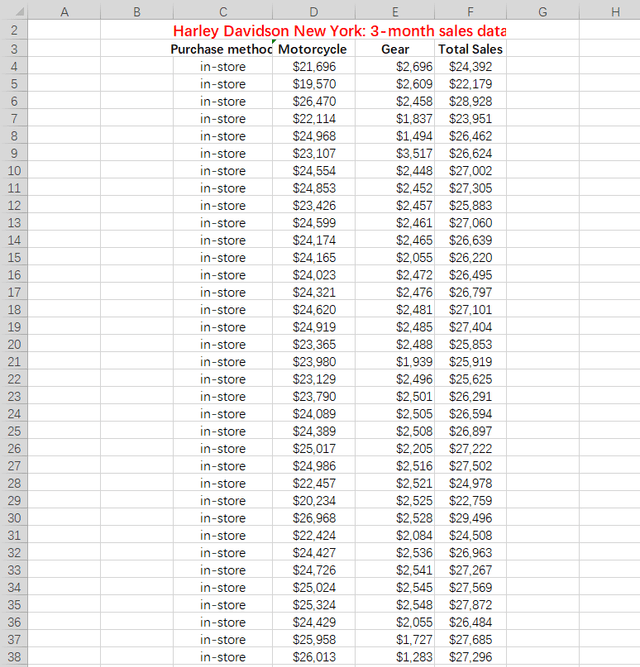Select Motorcycle cell with $24,174
This screenshot has height=667, width=640.
pos(314,240)
